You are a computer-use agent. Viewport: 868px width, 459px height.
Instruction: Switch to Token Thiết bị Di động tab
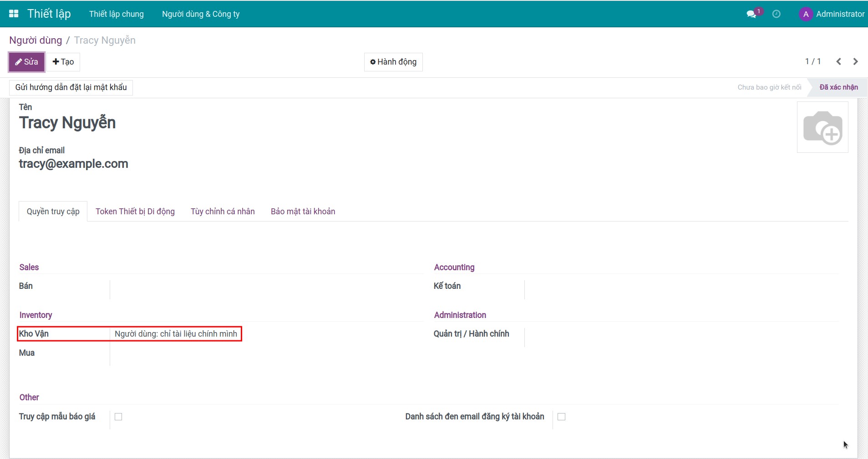[x=135, y=212]
